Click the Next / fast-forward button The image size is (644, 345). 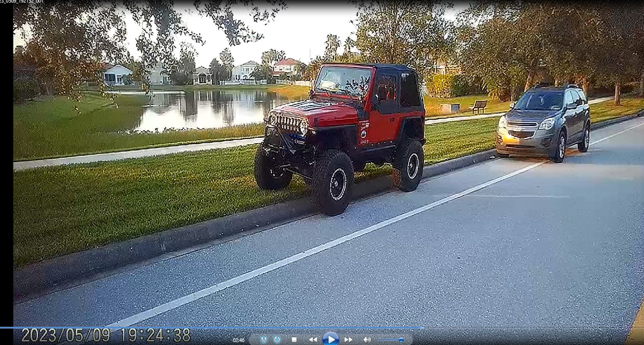[x=348, y=339]
